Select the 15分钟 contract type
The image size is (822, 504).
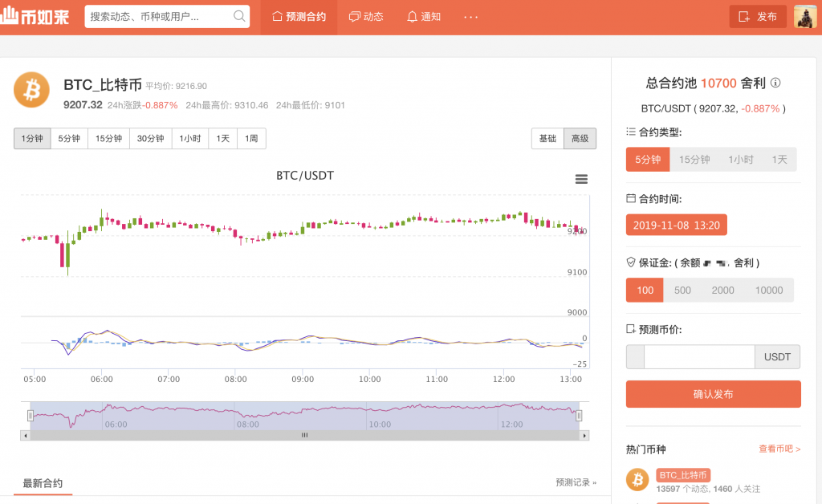pyautogui.click(x=694, y=159)
